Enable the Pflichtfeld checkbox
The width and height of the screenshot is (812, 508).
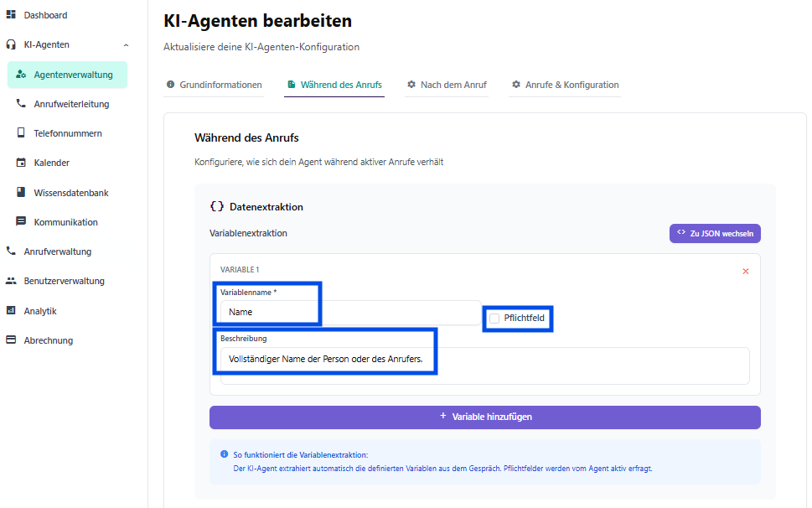494,319
